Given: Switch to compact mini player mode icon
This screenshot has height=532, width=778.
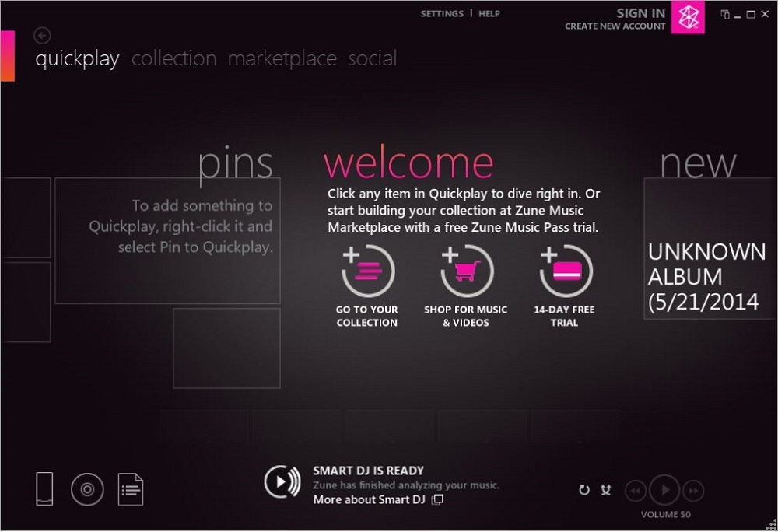Looking at the screenshot, I should (x=725, y=14).
